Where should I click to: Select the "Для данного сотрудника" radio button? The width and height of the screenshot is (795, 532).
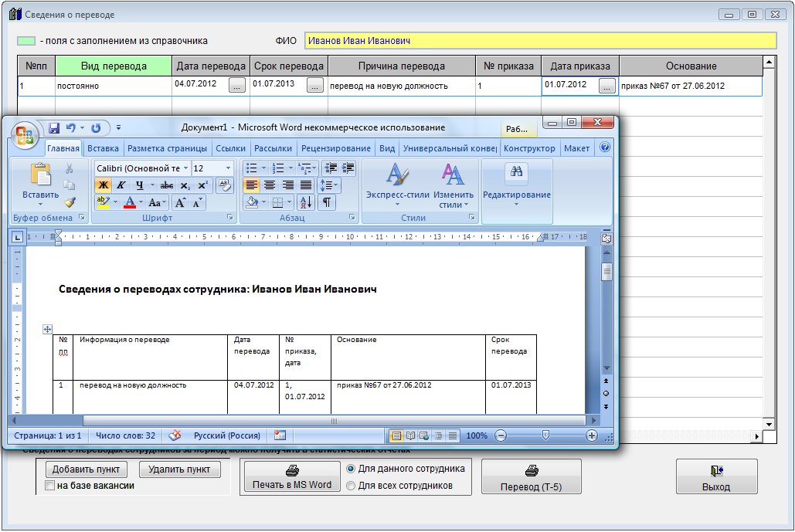click(x=352, y=469)
